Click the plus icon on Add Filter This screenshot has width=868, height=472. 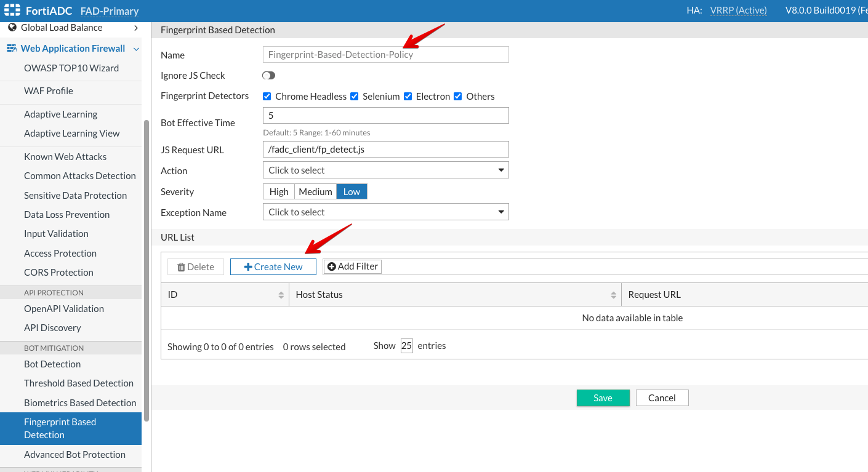[332, 266]
